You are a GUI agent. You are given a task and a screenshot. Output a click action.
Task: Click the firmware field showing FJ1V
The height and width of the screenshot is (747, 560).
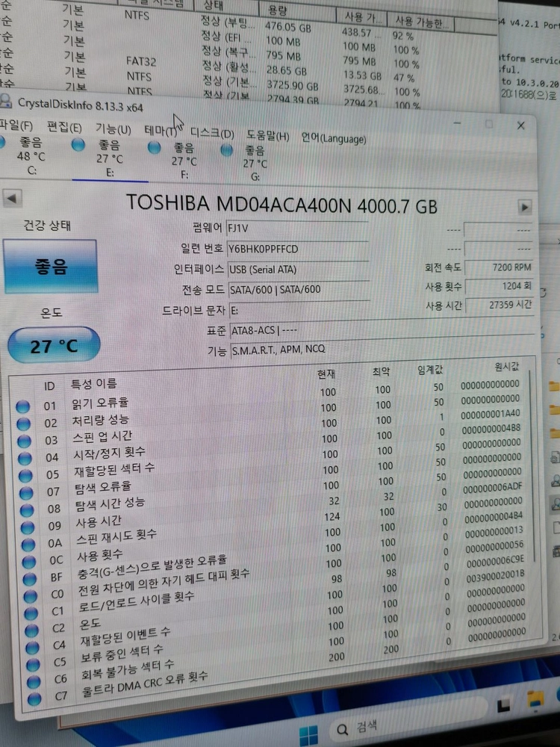(x=297, y=229)
